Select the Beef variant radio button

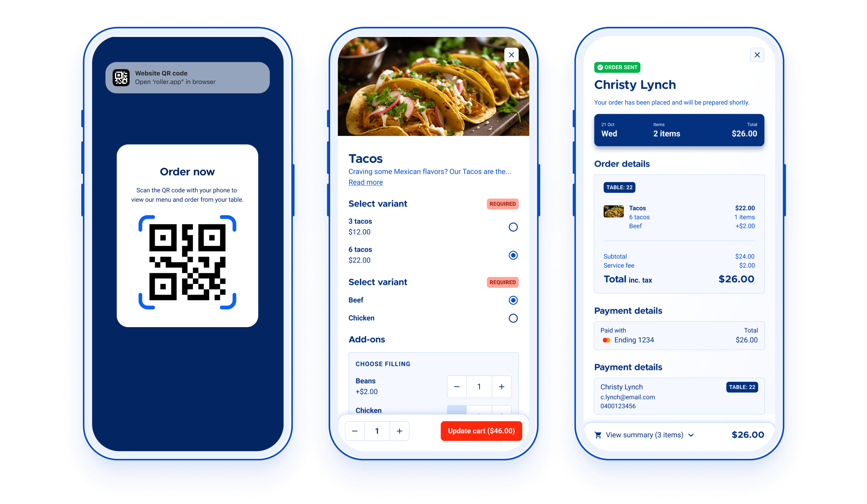513,300
